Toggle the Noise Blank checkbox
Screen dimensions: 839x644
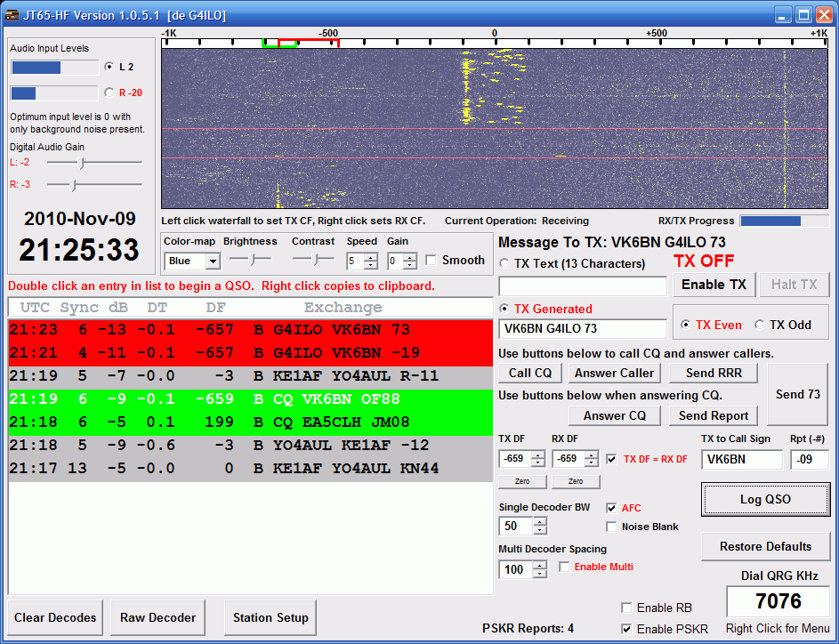pos(611,527)
